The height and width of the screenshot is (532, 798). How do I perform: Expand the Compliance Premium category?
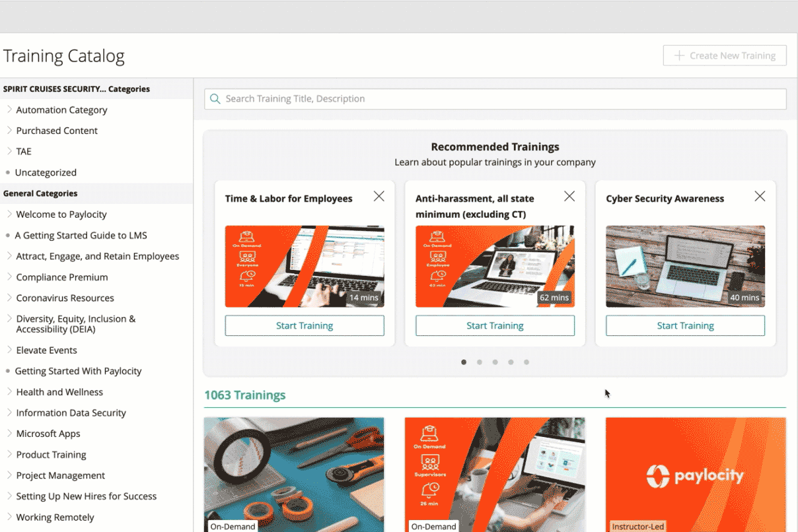click(9, 277)
